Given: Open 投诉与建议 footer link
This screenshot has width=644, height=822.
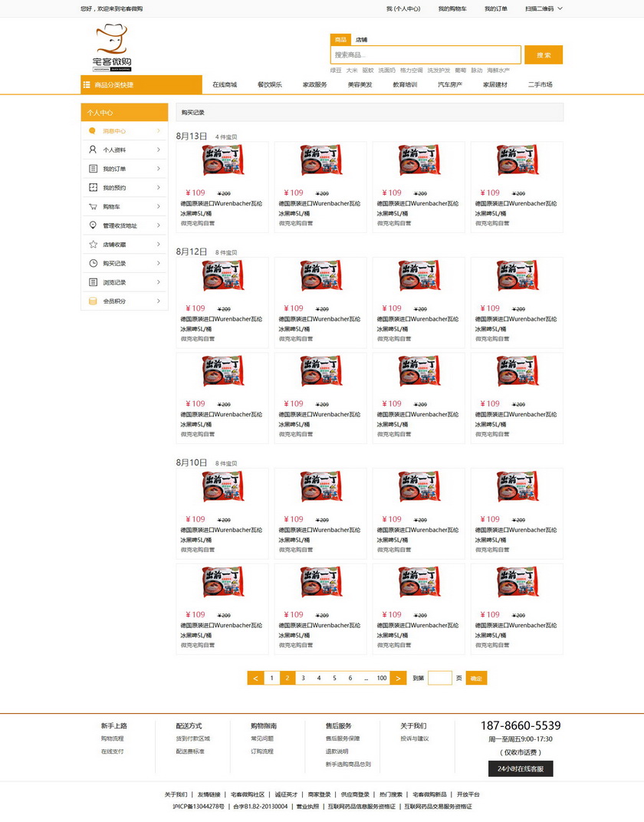Looking at the screenshot, I should tap(415, 738).
